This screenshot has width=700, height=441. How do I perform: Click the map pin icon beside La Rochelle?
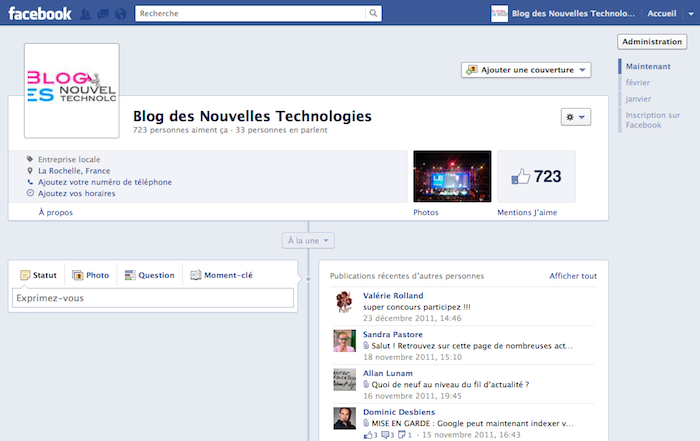tap(30, 171)
